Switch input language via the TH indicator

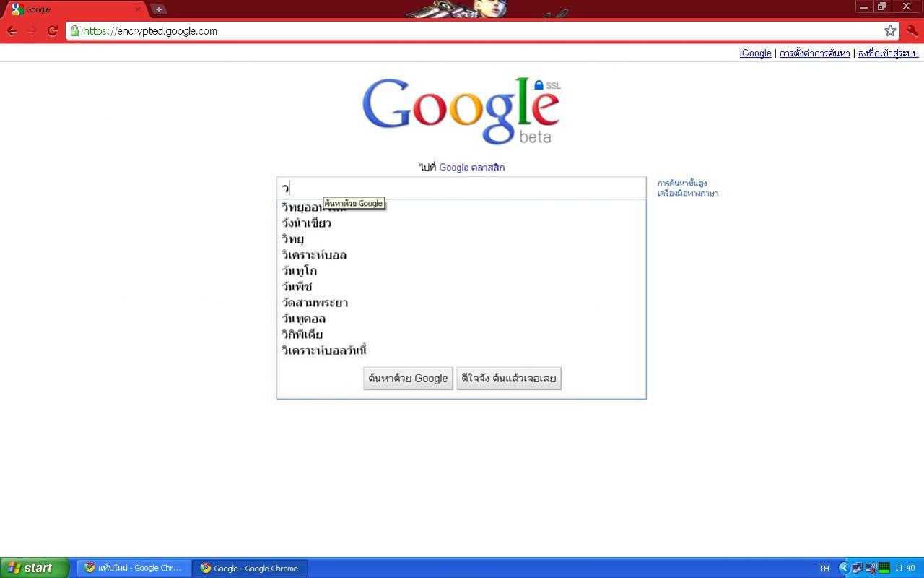(824, 569)
